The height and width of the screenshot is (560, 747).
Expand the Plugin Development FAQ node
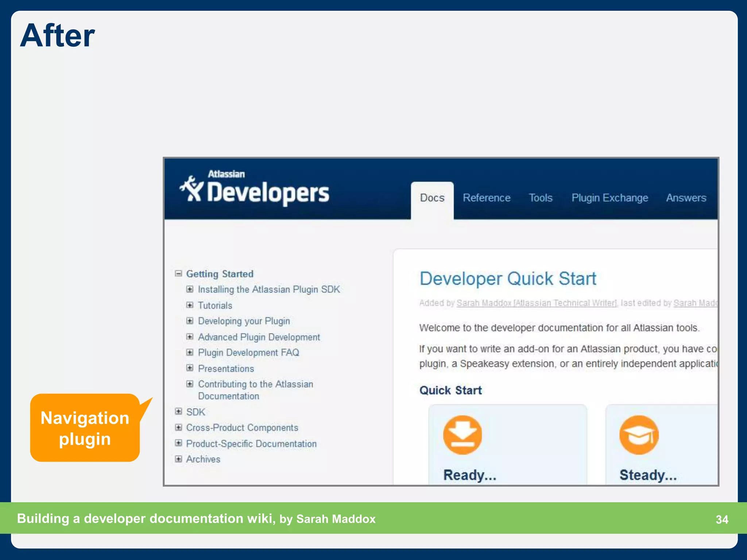pos(190,352)
